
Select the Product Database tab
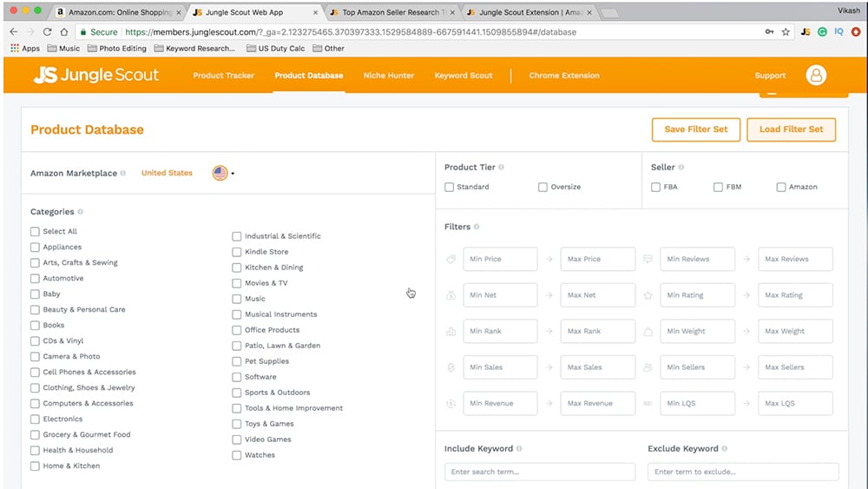309,76
